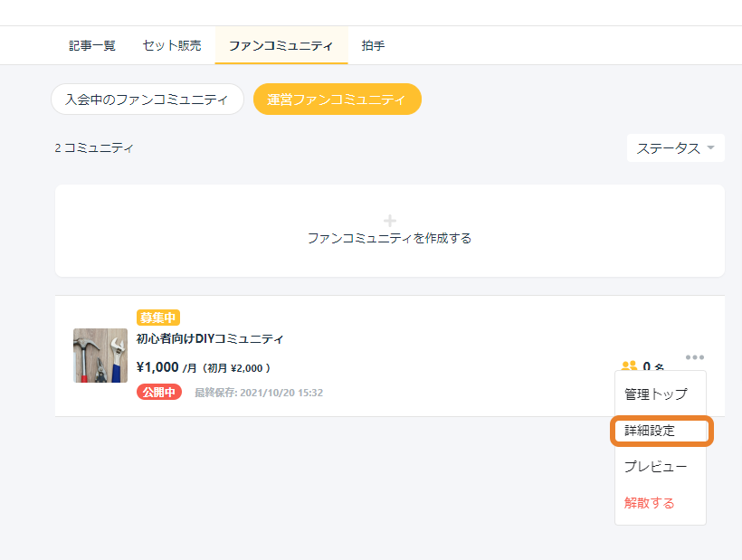Click ファンコミュニティを作成する card
Viewport: 742px width, 560px height.
[x=389, y=231]
